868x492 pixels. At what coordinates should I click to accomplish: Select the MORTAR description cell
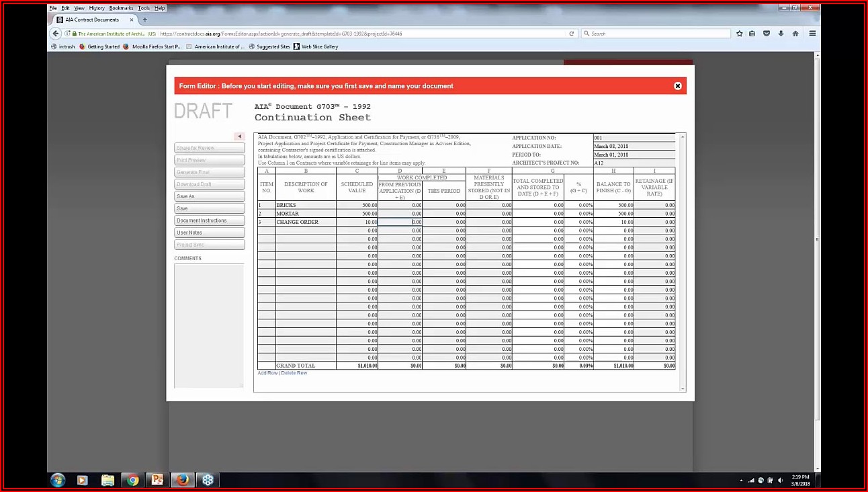click(306, 214)
